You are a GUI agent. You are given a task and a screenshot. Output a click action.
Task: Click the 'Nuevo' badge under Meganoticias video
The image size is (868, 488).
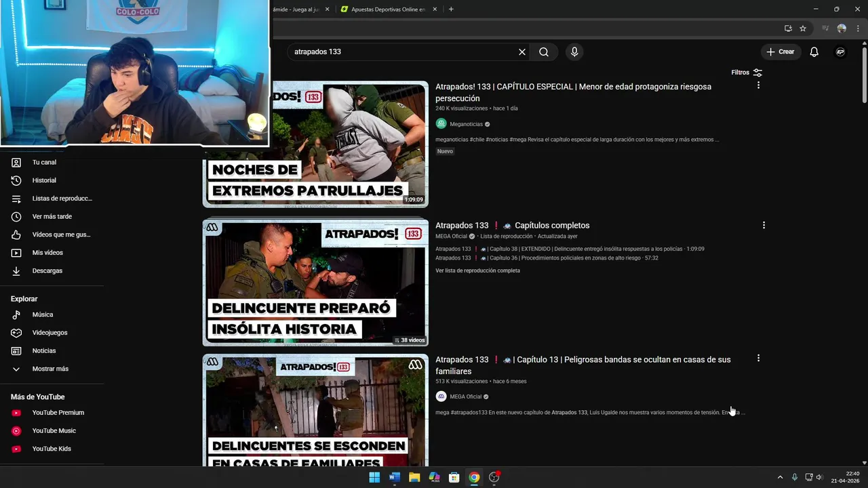coord(445,151)
